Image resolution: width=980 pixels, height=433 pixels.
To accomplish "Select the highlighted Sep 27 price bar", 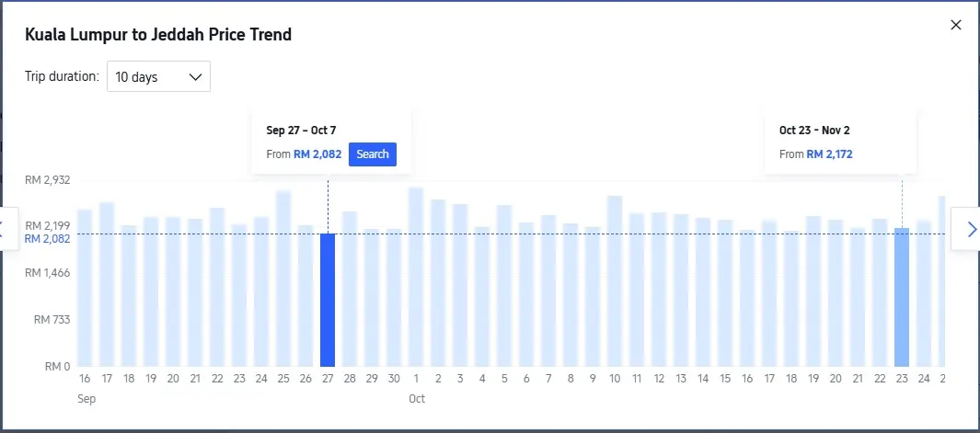I will click(x=328, y=300).
